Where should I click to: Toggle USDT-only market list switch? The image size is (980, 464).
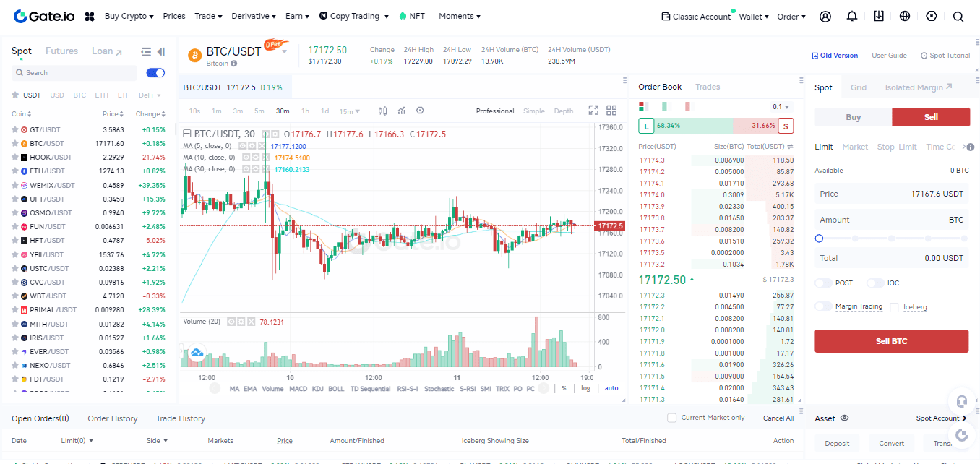click(156, 73)
